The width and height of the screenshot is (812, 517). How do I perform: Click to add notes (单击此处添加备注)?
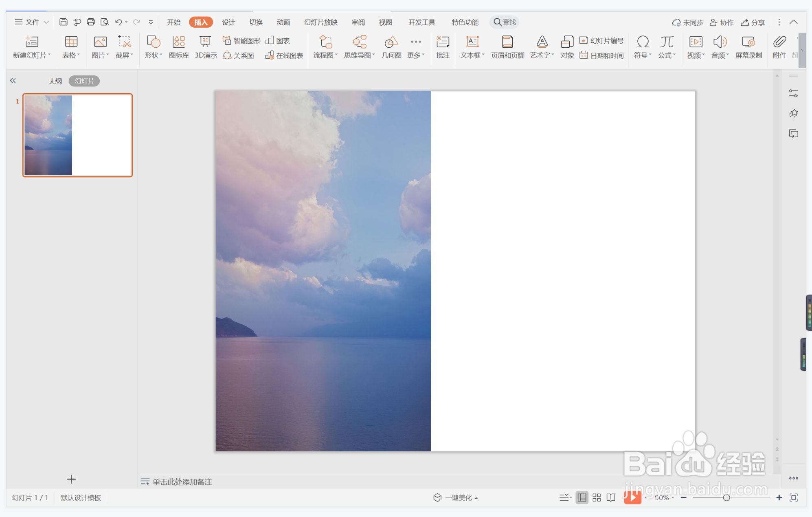pyautogui.click(x=182, y=482)
